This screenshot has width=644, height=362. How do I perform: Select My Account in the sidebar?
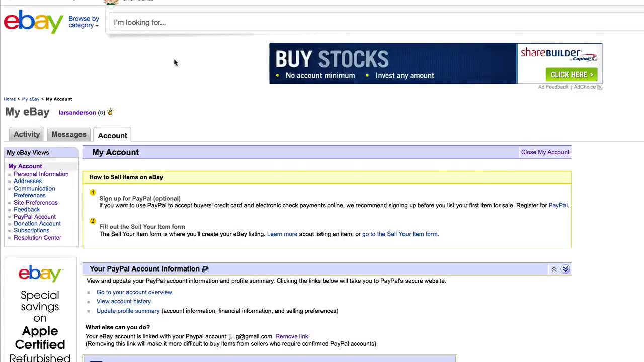tap(25, 166)
